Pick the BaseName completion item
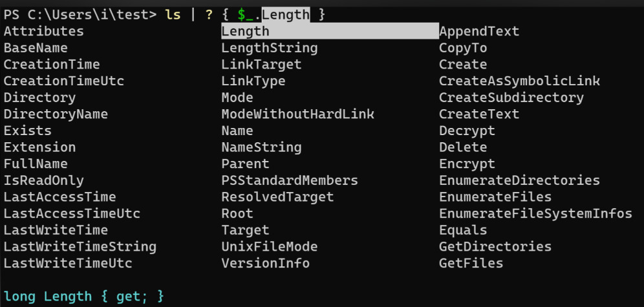Image resolution: width=644 pixels, height=307 pixels. click(x=36, y=48)
